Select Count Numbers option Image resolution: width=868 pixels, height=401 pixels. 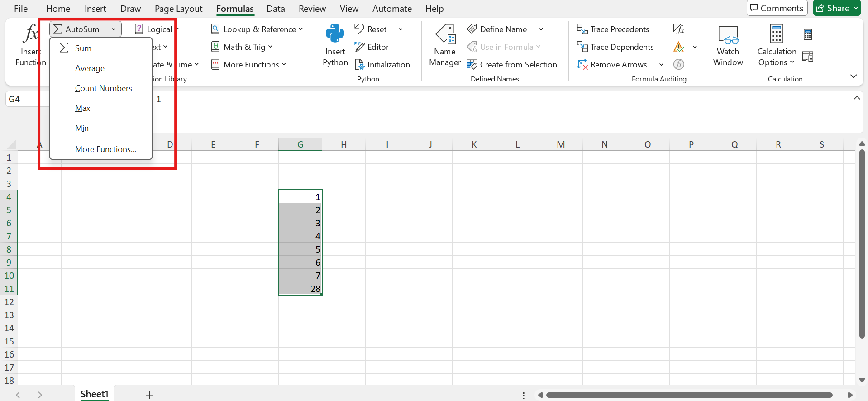tap(104, 88)
